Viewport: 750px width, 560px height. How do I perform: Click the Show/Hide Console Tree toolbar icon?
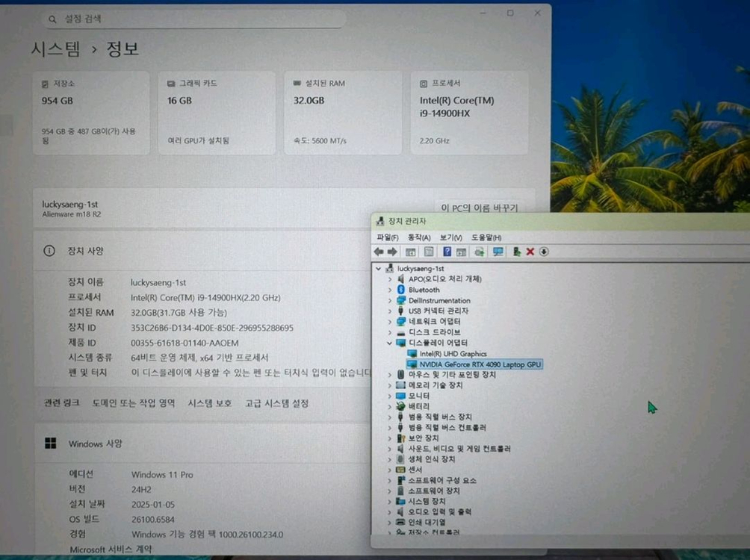click(409, 252)
